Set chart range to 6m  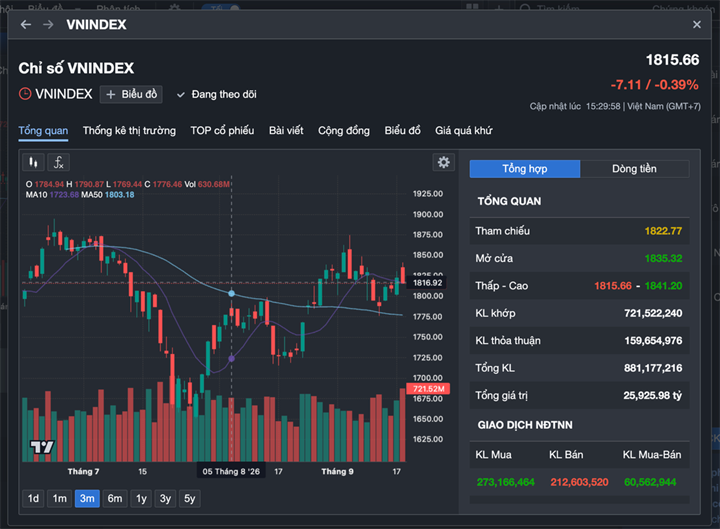pyautogui.click(x=115, y=499)
